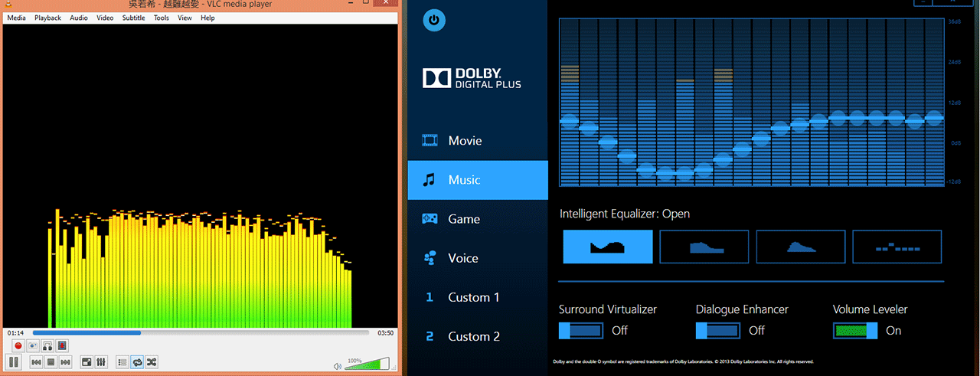The width and height of the screenshot is (980, 376).
Task: Stop playback with the square Stop button
Action: 51,361
